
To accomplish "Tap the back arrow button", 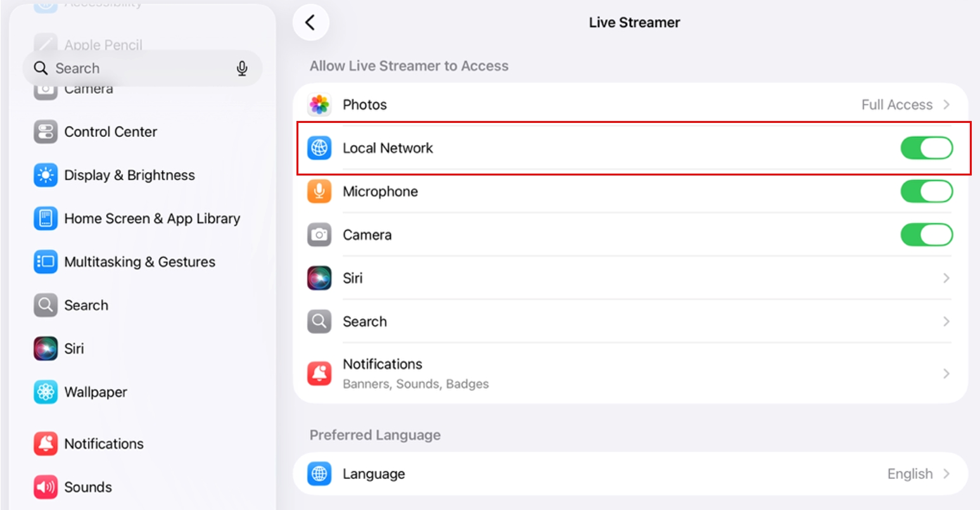I will pyautogui.click(x=310, y=23).
